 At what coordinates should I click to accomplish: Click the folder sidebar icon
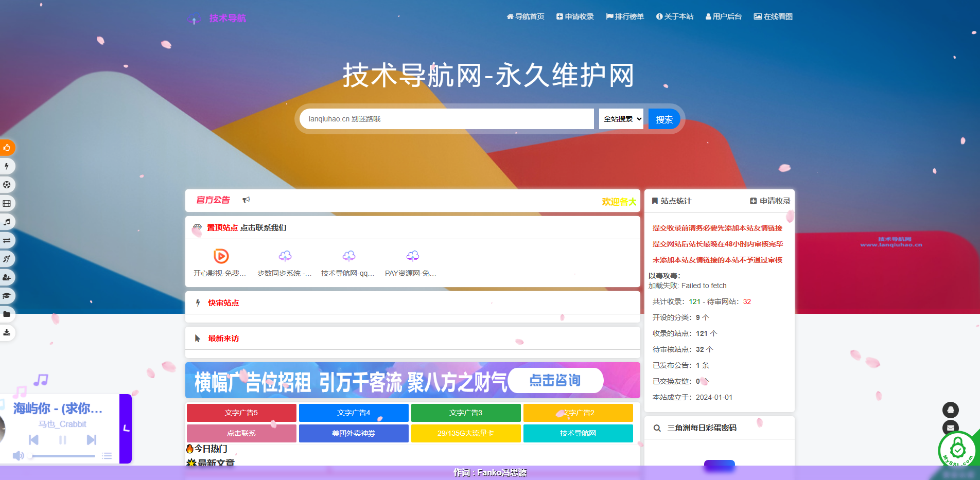7,314
